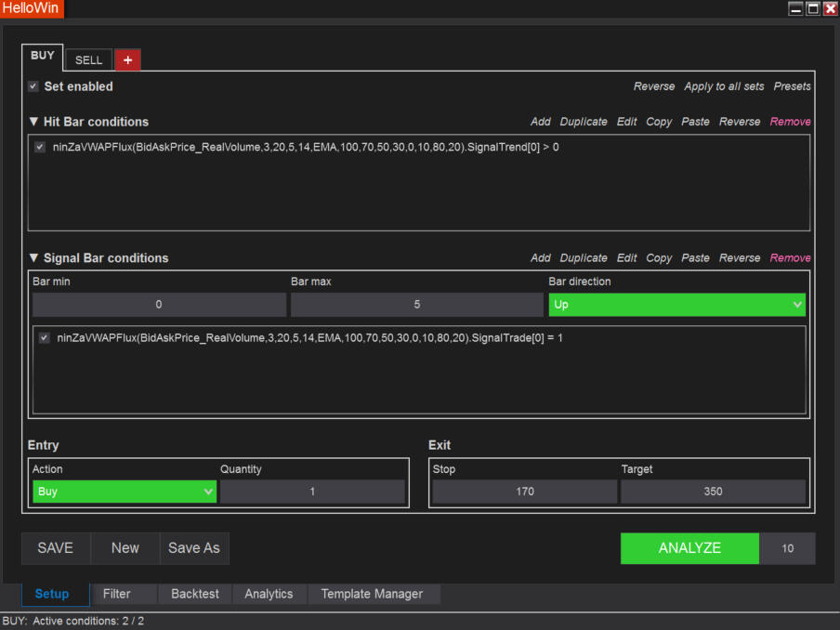
Task: Select the Target value field
Action: (713, 492)
